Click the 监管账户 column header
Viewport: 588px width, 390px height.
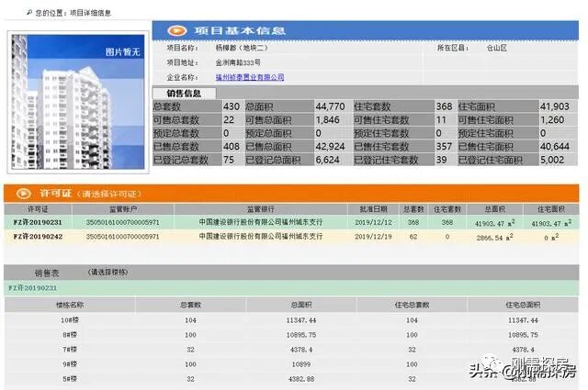pyautogui.click(x=122, y=209)
